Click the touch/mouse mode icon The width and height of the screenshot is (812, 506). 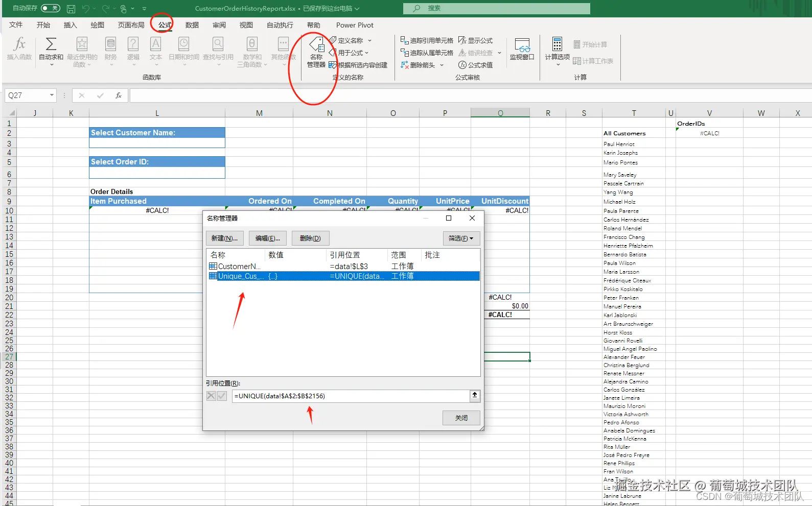click(123, 9)
